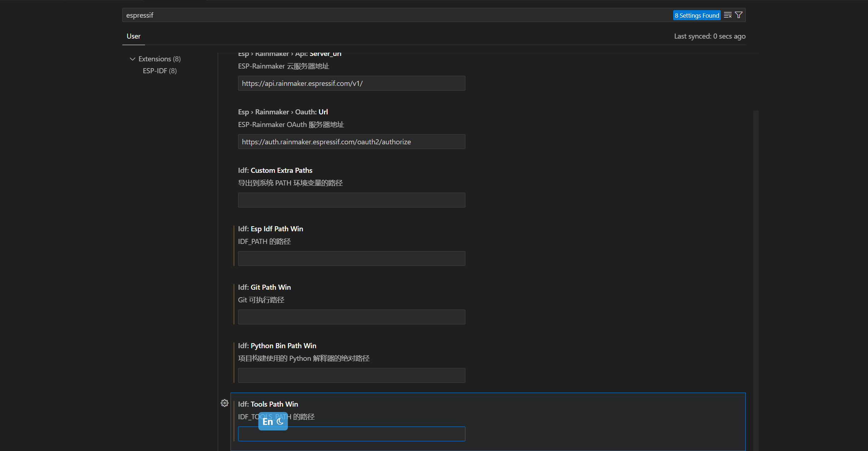Select Extensions (8) tree entry
Screen dimensions: 868x451
(159, 59)
